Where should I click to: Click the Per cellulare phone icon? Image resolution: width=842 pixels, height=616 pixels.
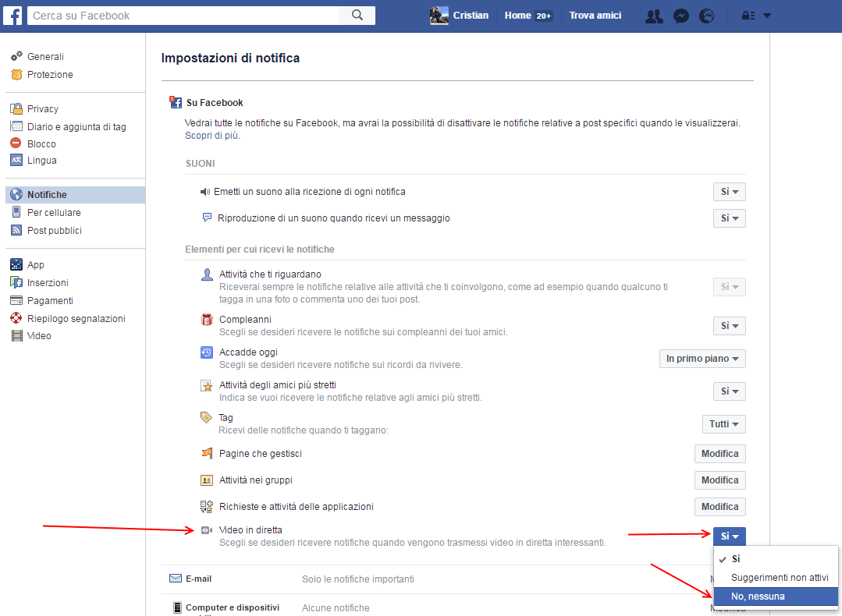coord(16,212)
